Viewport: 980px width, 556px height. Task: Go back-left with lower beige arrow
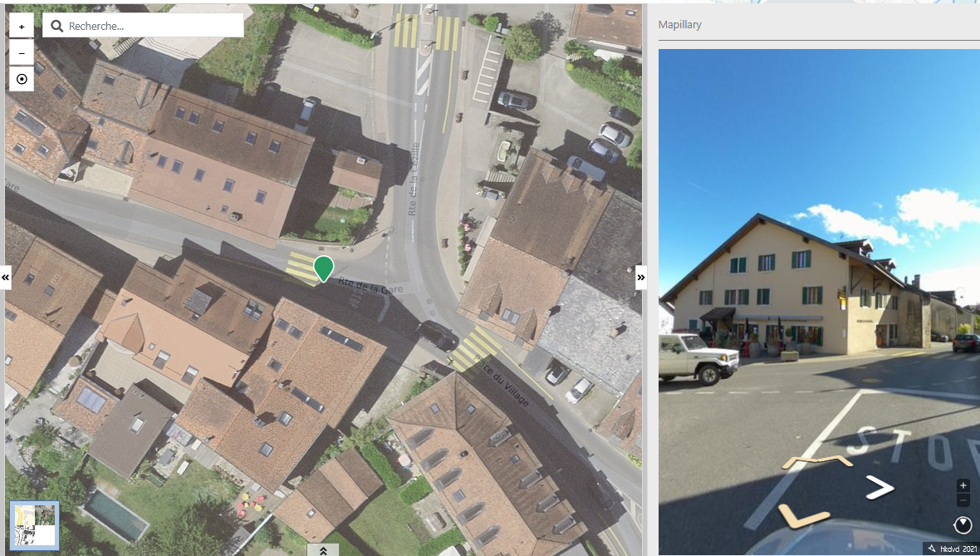(x=803, y=515)
